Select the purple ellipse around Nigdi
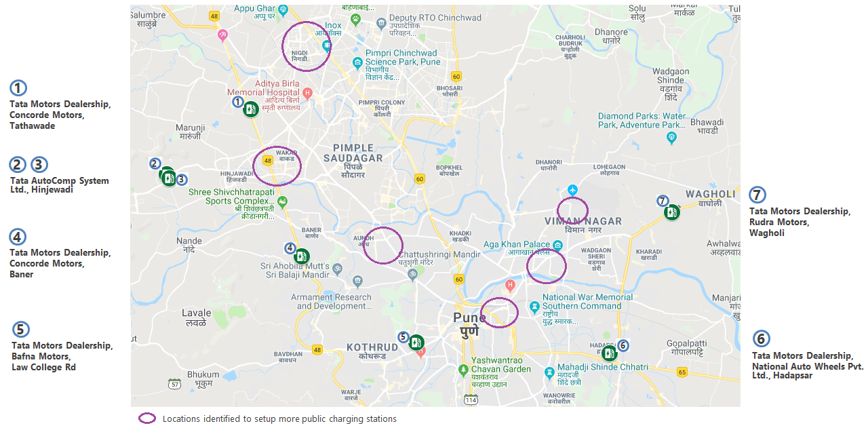The width and height of the screenshot is (868, 430). (307, 46)
